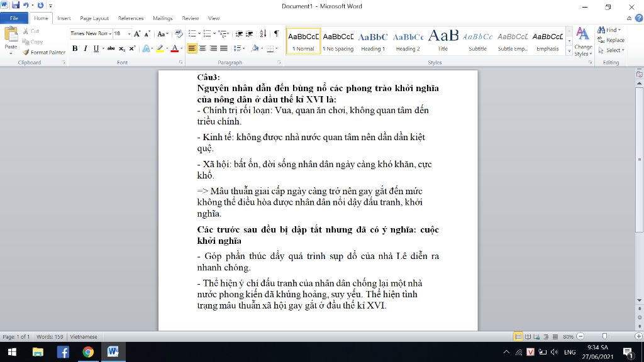Image resolution: width=644 pixels, height=362 pixels.
Task: Grow font size with the enlarge A icon
Action: coord(137,34)
